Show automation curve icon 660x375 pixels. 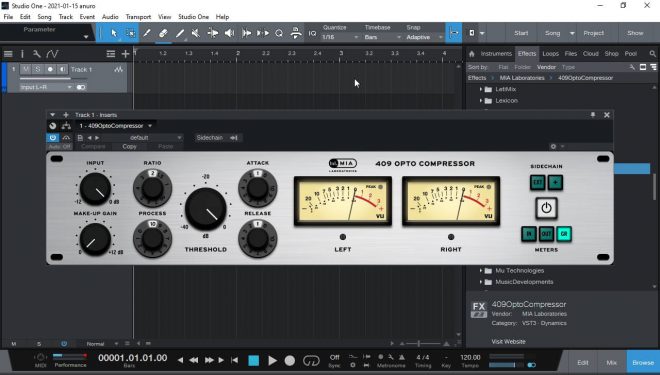pos(52,54)
